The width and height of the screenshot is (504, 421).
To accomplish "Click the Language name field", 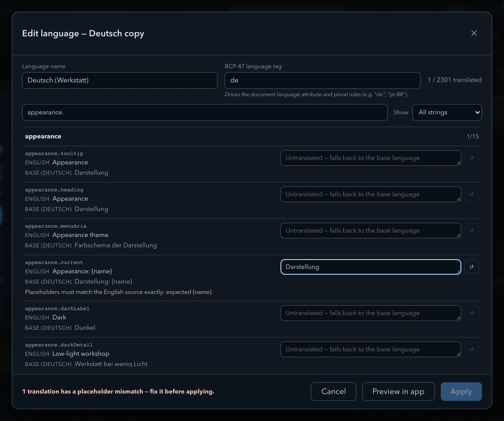I will (120, 80).
